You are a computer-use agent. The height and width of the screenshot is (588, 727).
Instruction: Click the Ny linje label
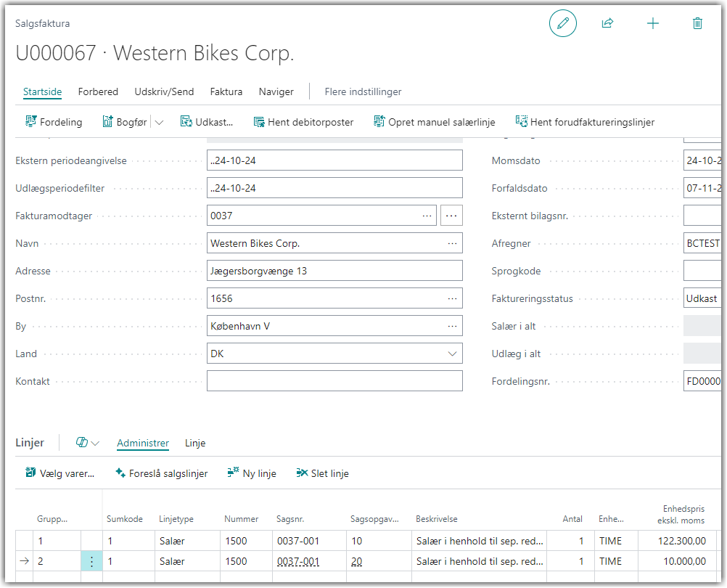point(260,473)
